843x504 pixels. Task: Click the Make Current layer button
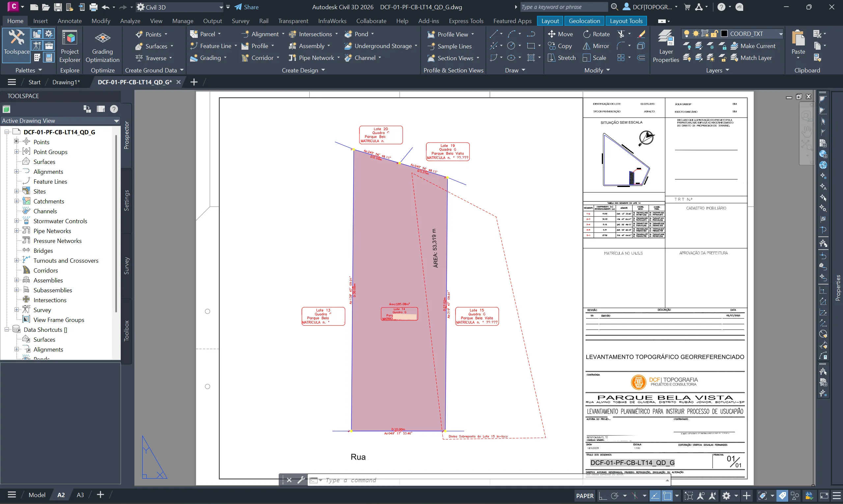(x=753, y=46)
